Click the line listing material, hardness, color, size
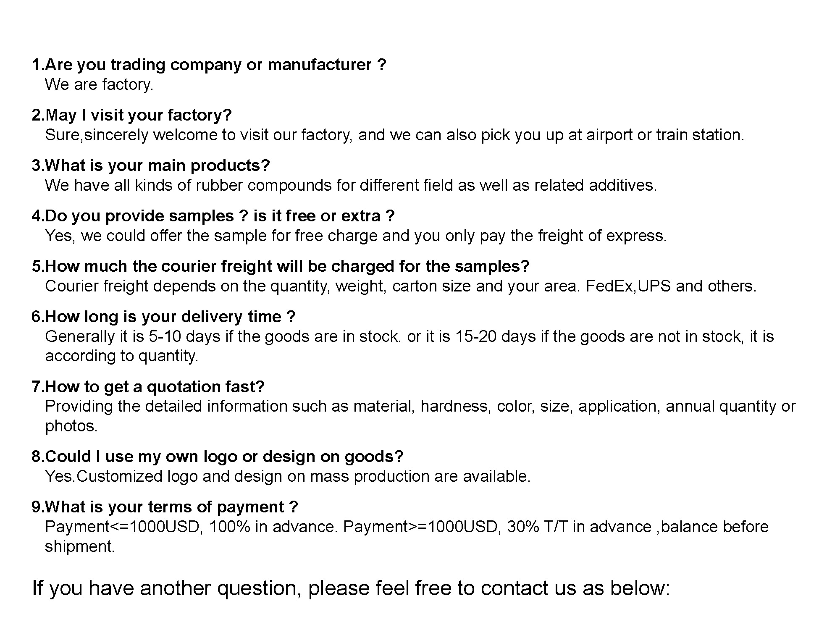The image size is (840, 630). 420,406
